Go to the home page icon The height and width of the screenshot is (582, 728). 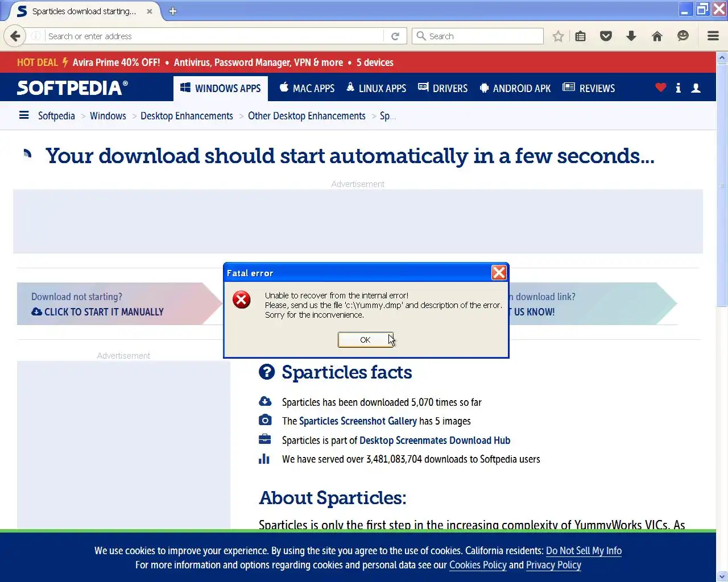(x=657, y=36)
